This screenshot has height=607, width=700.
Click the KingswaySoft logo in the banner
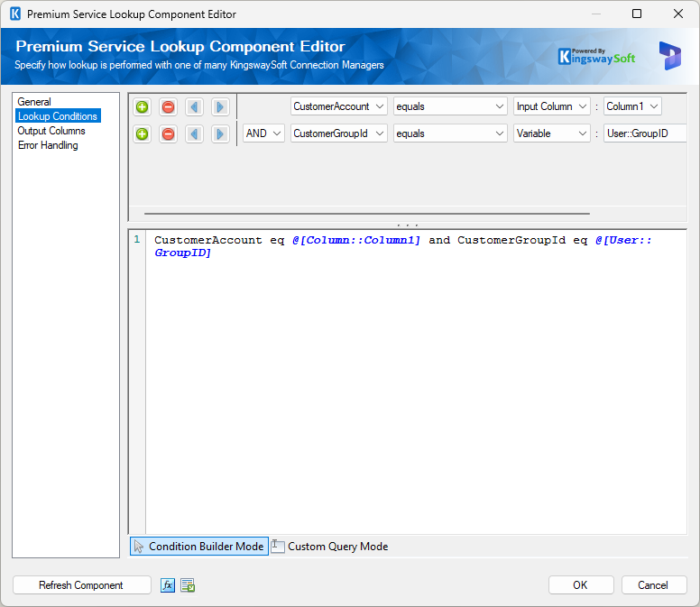pyautogui.click(x=596, y=56)
